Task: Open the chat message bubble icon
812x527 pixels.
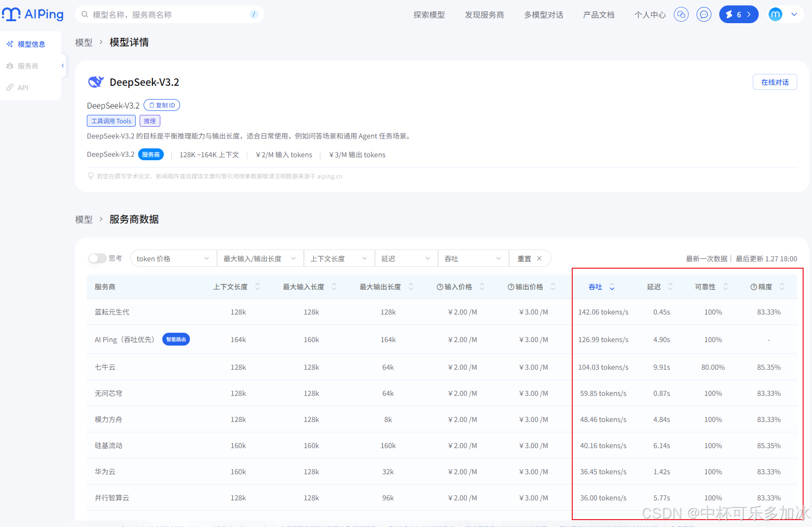Action: (704, 14)
